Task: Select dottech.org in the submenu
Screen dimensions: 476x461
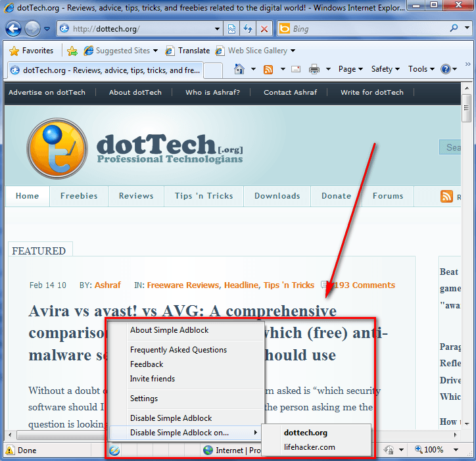Action: click(x=305, y=433)
